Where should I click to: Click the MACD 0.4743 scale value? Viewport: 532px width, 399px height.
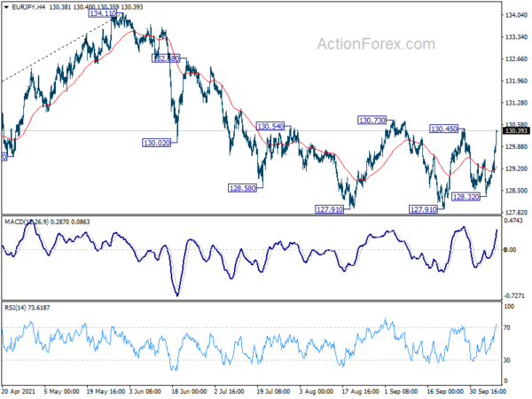[x=513, y=221]
